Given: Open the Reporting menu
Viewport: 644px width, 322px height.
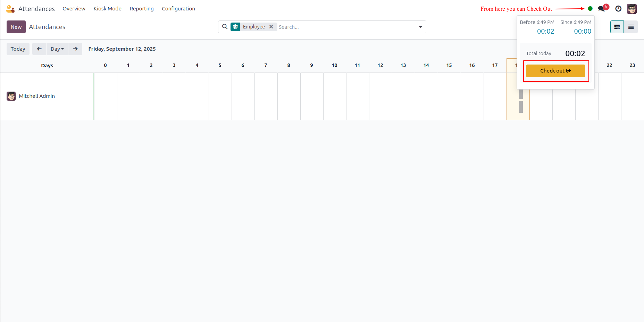Looking at the screenshot, I should click(x=142, y=9).
